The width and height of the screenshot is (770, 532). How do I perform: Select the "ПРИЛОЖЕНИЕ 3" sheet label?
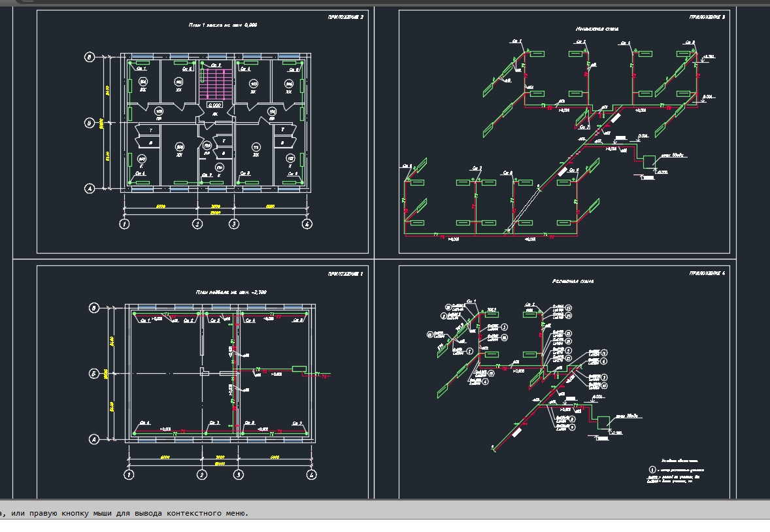point(707,17)
